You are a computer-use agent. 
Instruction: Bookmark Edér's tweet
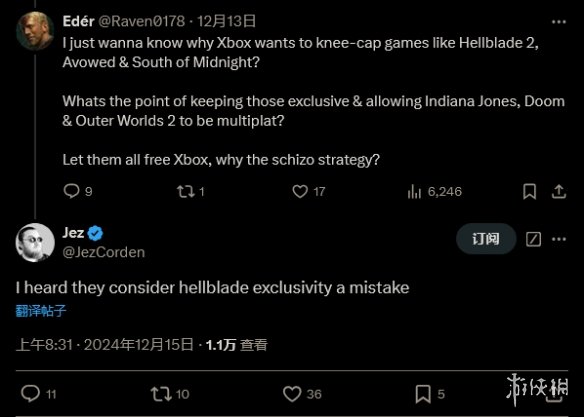click(529, 192)
